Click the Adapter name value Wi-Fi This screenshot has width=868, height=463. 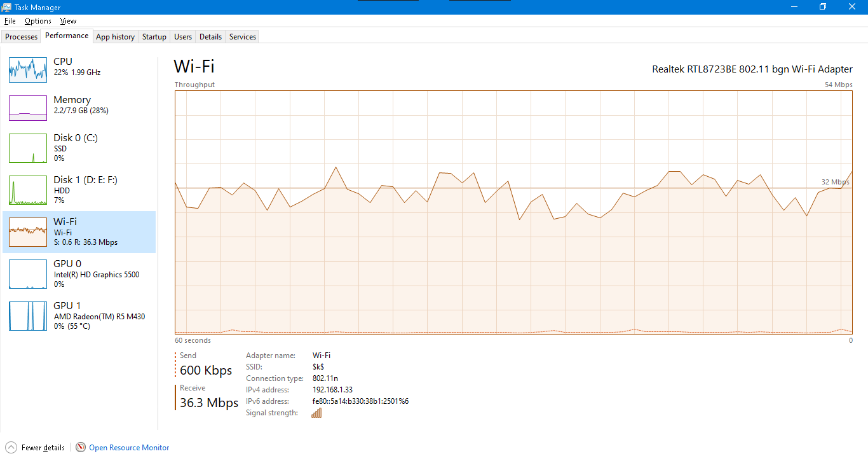click(x=322, y=356)
